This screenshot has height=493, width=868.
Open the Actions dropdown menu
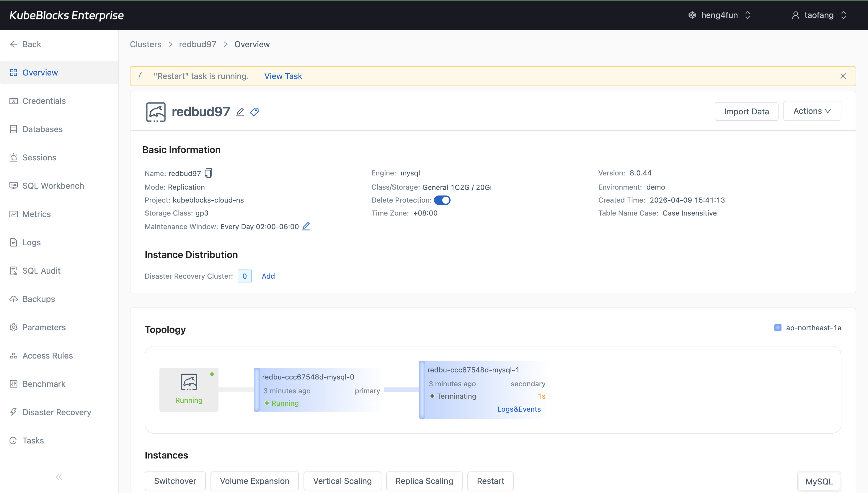pos(812,111)
